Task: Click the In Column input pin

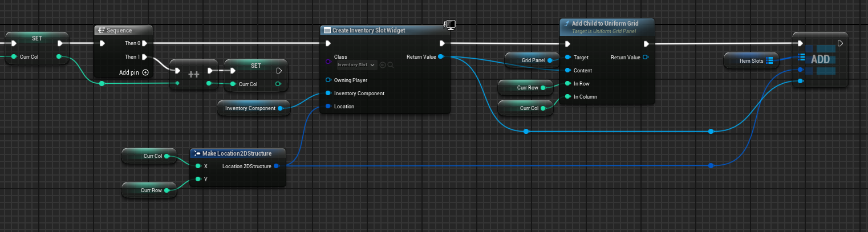Action: pyautogui.click(x=567, y=97)
